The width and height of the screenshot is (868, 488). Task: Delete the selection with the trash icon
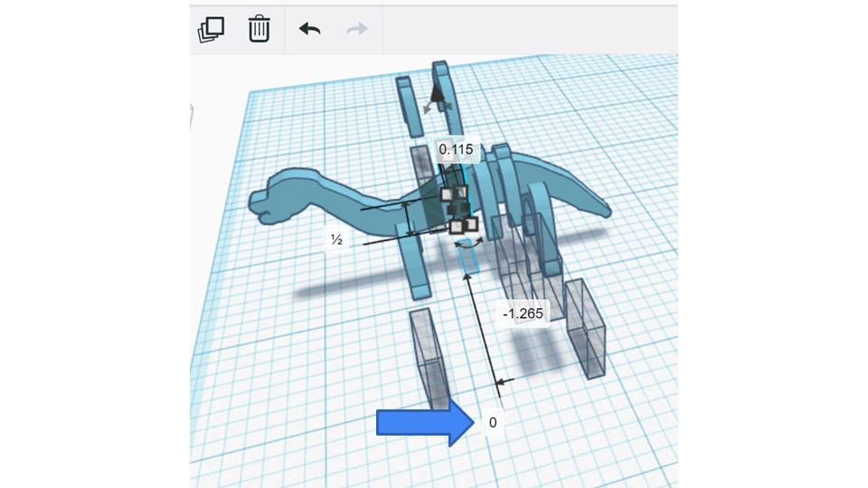point(259,29)
